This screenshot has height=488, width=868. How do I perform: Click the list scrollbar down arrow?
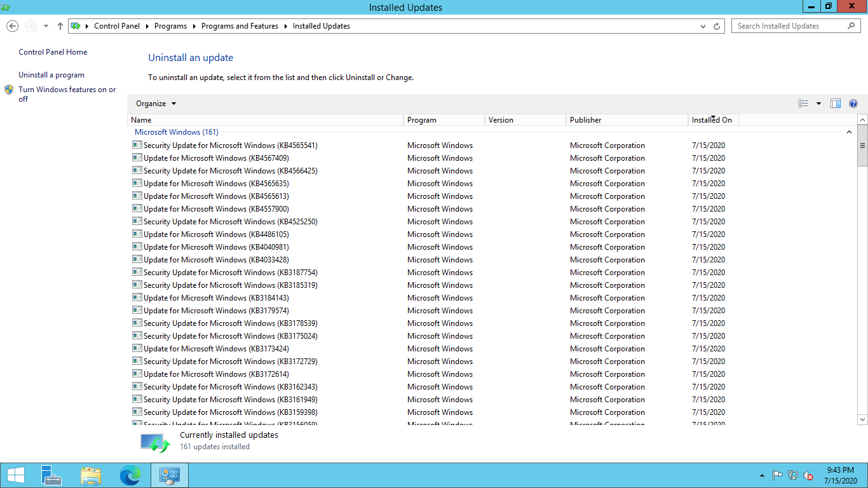pyautogui.click(x=862, y=419)
